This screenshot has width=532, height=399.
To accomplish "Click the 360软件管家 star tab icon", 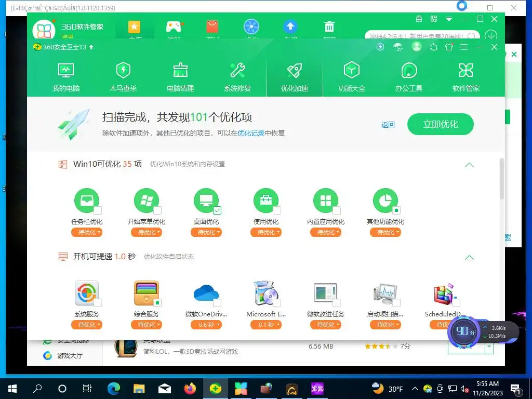I will (x=135, y=27).
